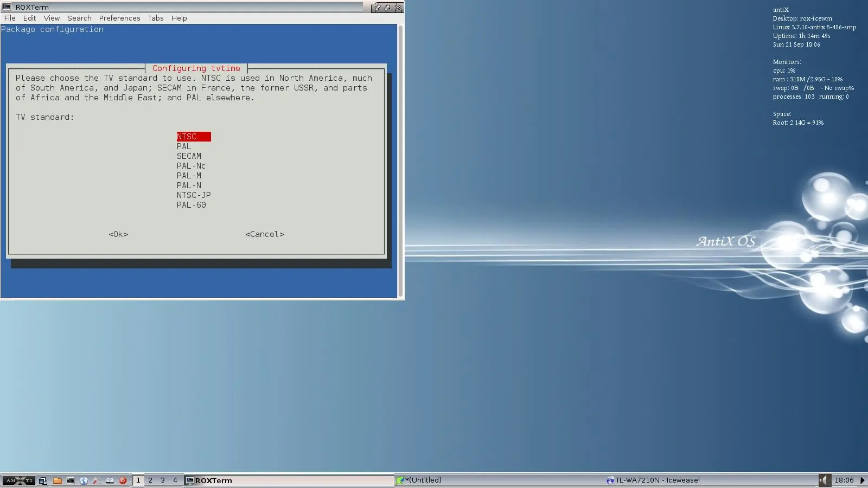
Task: Close the ROXTerm window
Action: coord(398,7)
